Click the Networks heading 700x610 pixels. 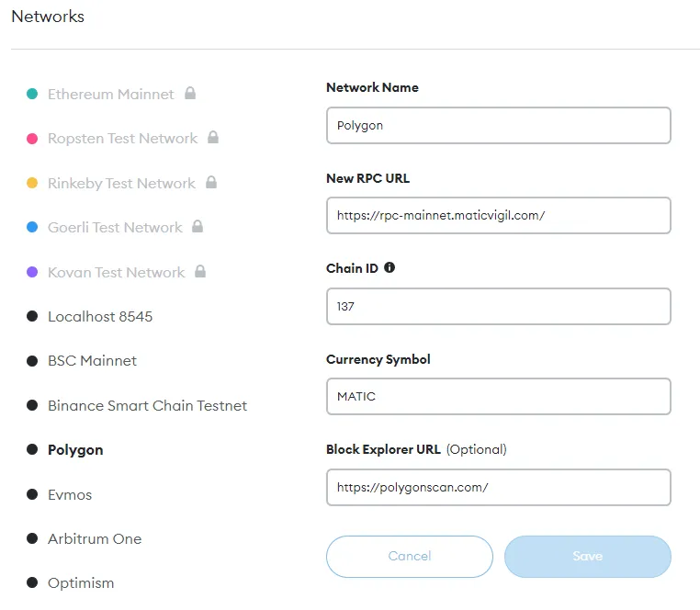pyautogui.click(x=48, y=17)
